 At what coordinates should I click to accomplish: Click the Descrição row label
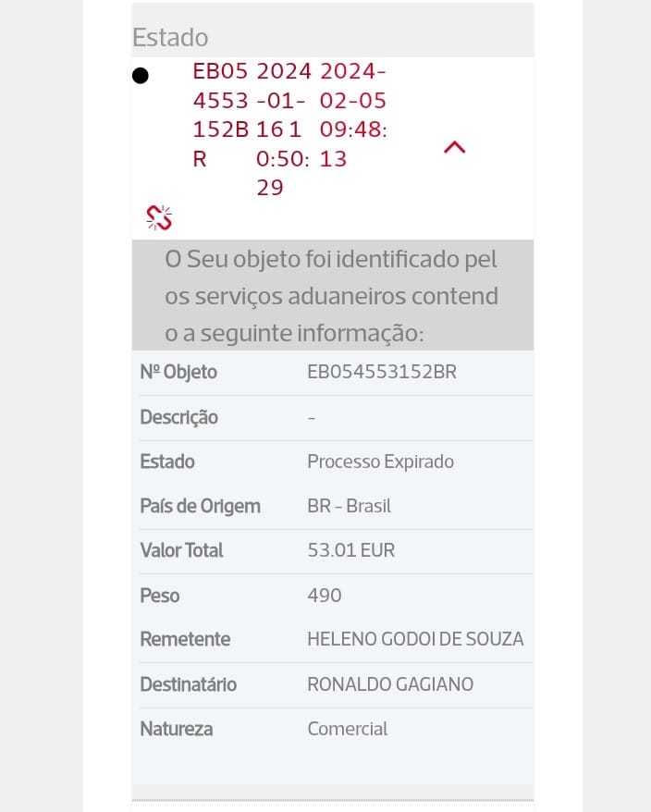pos(178,417)
